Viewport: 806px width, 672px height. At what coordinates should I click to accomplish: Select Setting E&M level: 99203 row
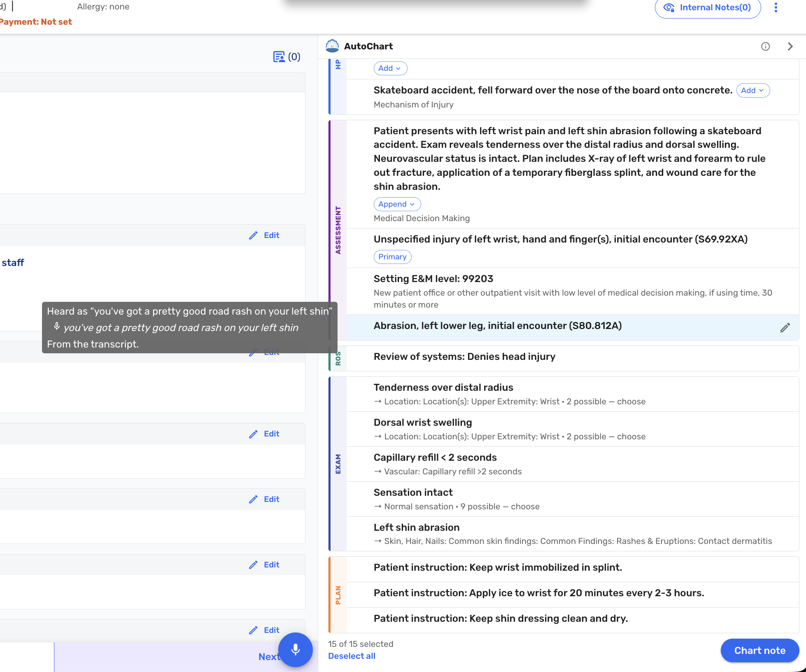573,292
